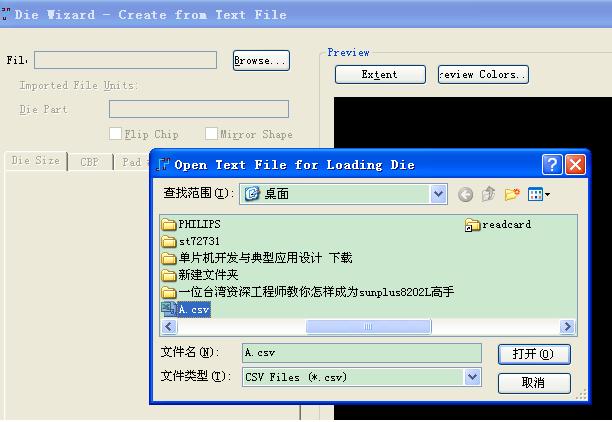Click the horizontal scrollbar thumb in file list

point(367,327)
